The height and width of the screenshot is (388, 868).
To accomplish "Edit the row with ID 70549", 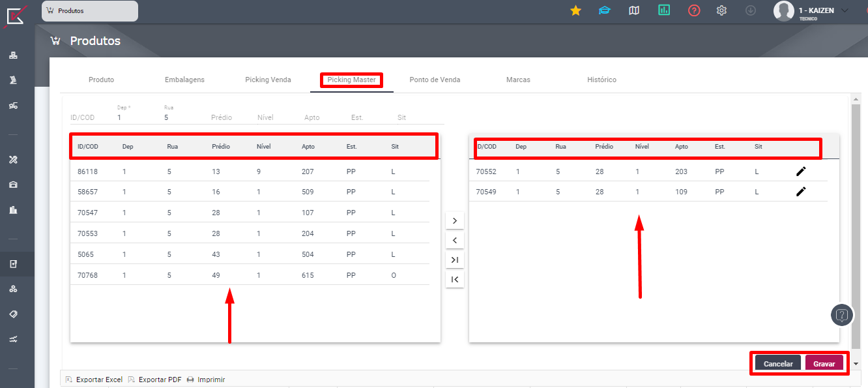I will tap(801, 191).
